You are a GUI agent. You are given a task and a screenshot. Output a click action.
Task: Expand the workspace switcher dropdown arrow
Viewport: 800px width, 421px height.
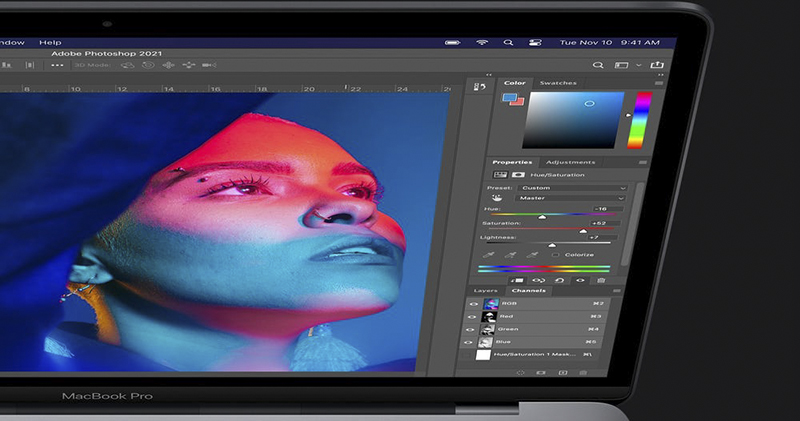click(639, 65)
